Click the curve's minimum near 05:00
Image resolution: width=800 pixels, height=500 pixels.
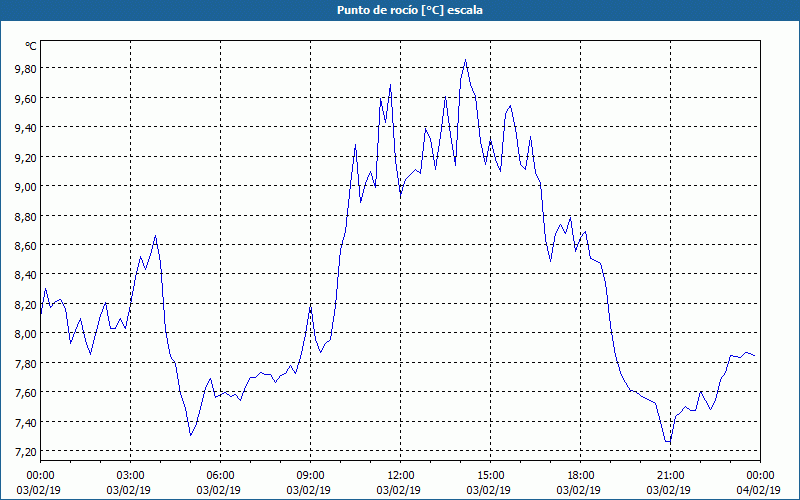pos(190,435)
